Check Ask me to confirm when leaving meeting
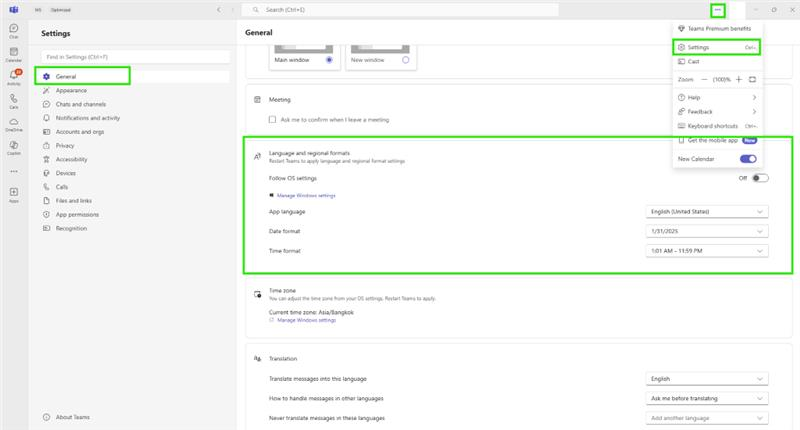Viewport: 800px width, 430px height. coord(272,119)
